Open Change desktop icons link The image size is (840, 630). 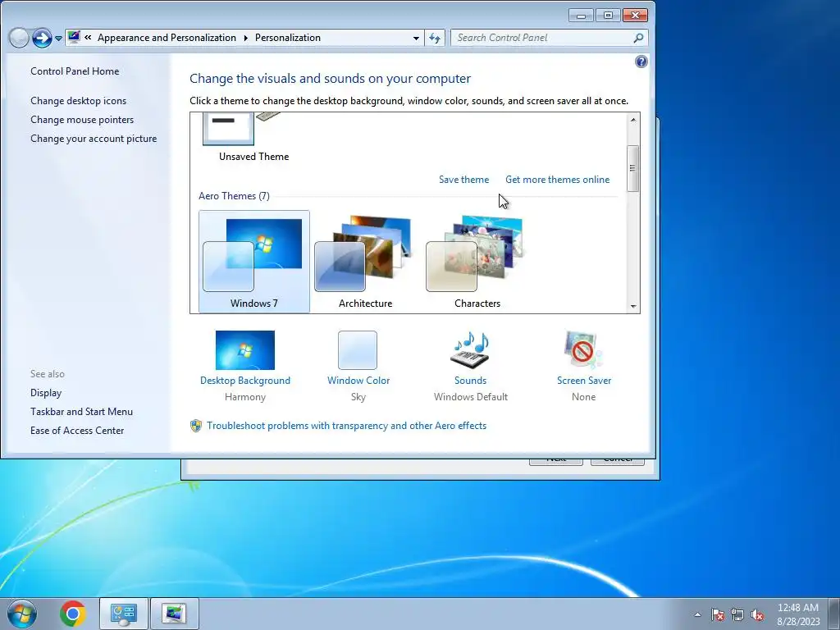(x=78, y=101)
